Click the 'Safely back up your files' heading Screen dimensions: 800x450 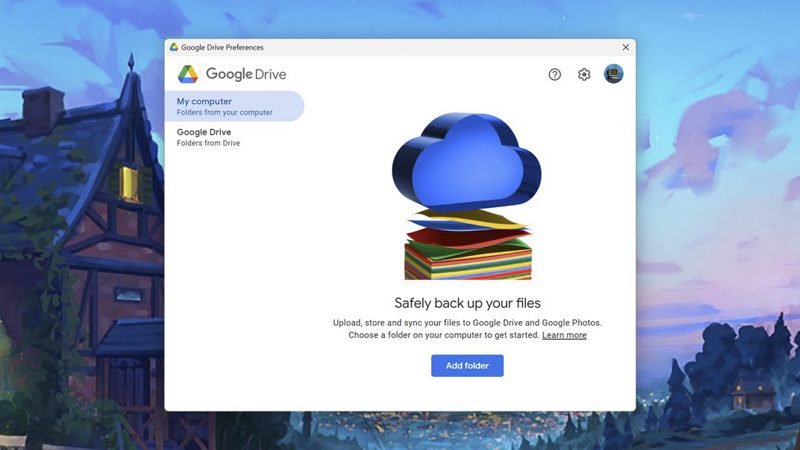[467, 303]
